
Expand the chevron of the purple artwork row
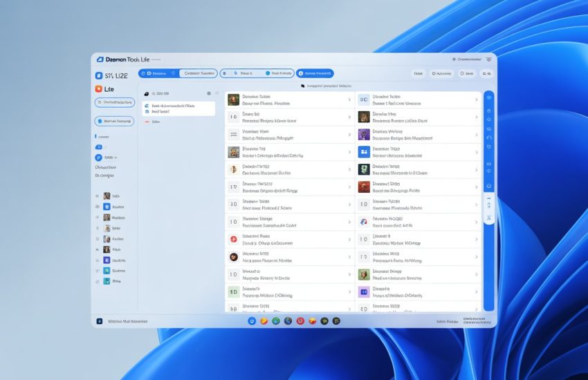476,135
